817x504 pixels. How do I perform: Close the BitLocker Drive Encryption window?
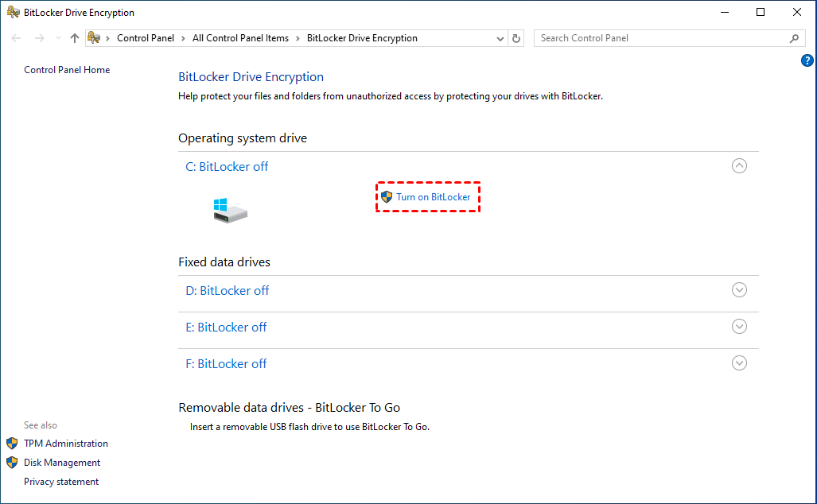[796, 12]
